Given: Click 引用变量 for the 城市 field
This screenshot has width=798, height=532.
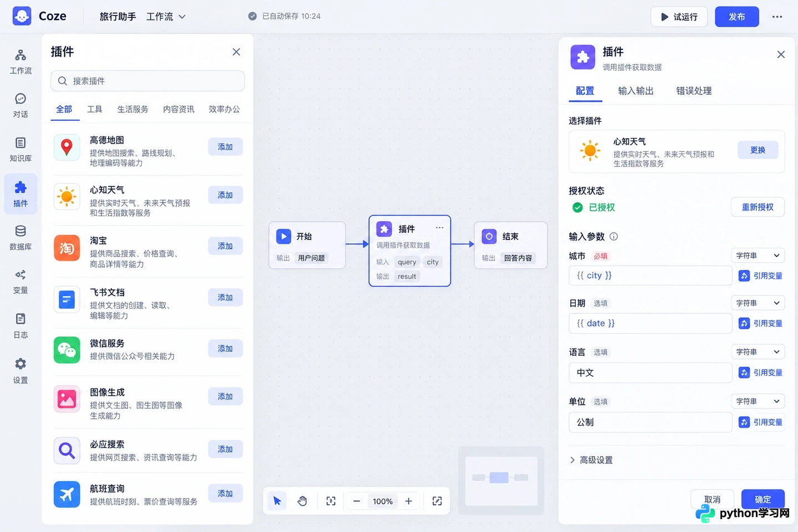Looking at the screenshot, I should pos(761,275).
